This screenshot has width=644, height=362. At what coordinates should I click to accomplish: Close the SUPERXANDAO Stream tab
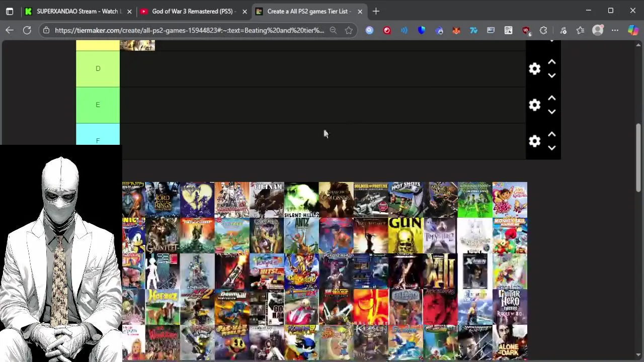[x=129, y=11]
